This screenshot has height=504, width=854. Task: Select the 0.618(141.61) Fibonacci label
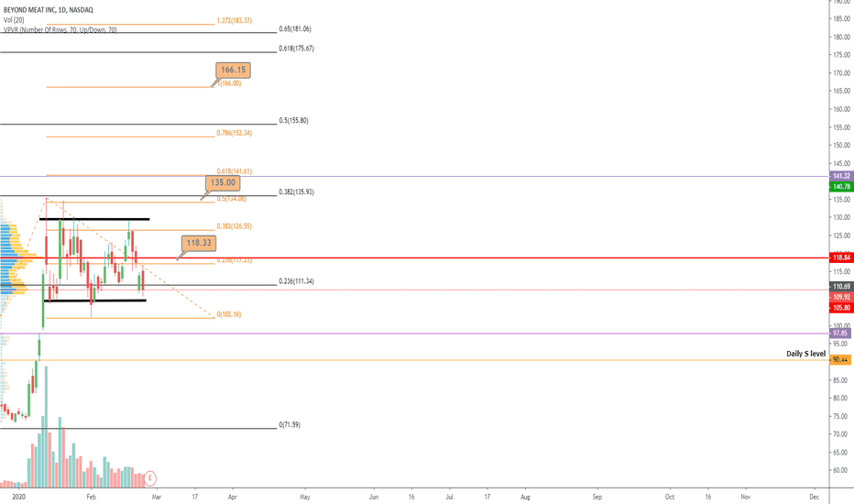point(235,171)
